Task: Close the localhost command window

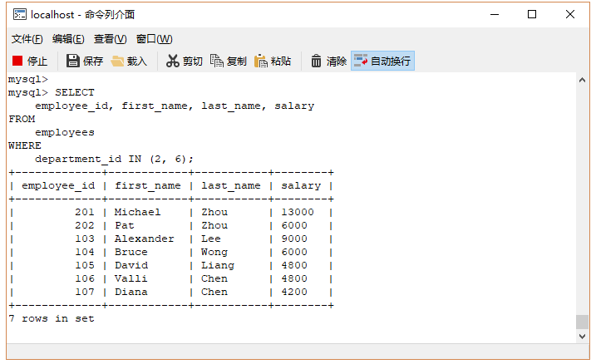Action: (569, 14)
